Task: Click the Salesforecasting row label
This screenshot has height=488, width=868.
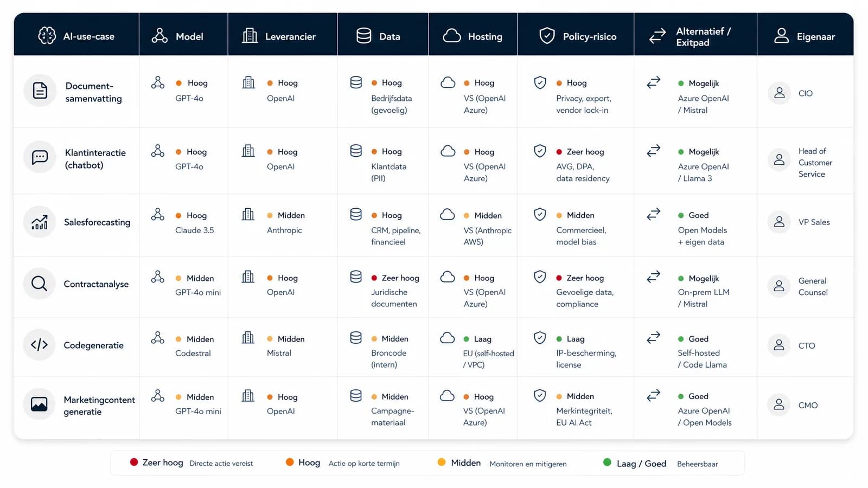Action: click(x=97, y=222)
